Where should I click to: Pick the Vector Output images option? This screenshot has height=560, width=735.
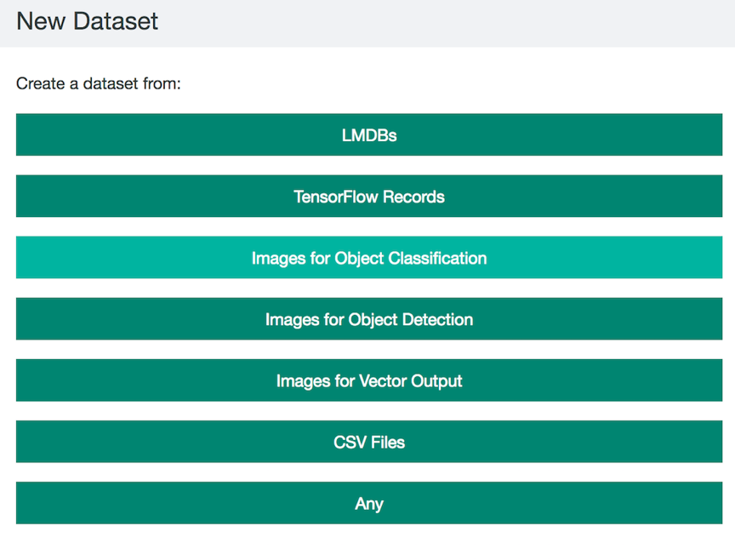pyautogui.click(x=369, y=380)
